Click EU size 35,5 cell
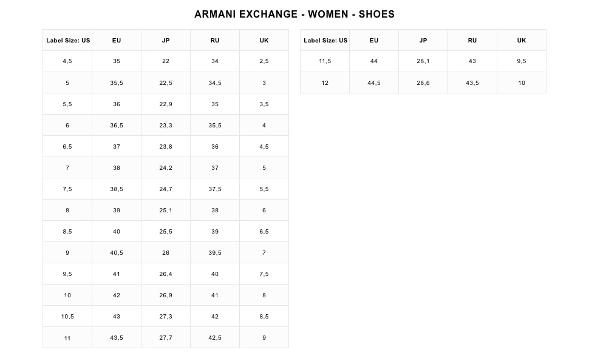 tap(117, 83)
